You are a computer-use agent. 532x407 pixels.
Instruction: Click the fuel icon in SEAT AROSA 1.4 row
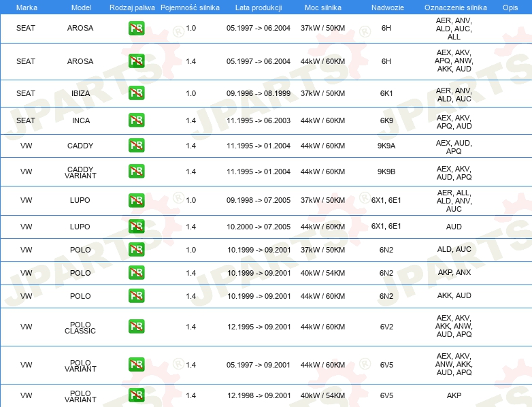pyautogui.click(x=136, y=61)
